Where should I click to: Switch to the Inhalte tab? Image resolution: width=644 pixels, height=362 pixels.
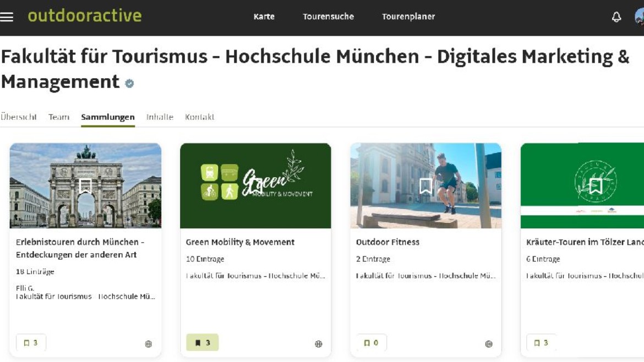pyautogui.click(x=160, y=117)
